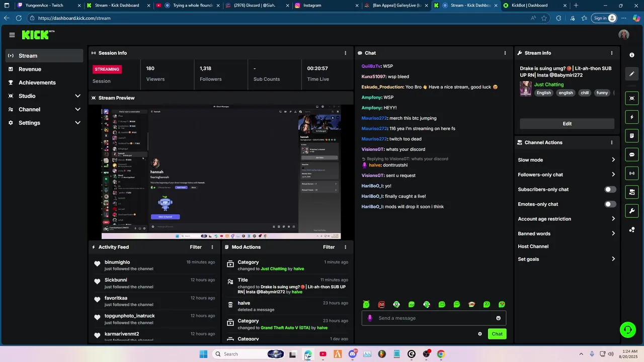Open Mod Actions options menu

pyautogui.click(x=345, y=247)
